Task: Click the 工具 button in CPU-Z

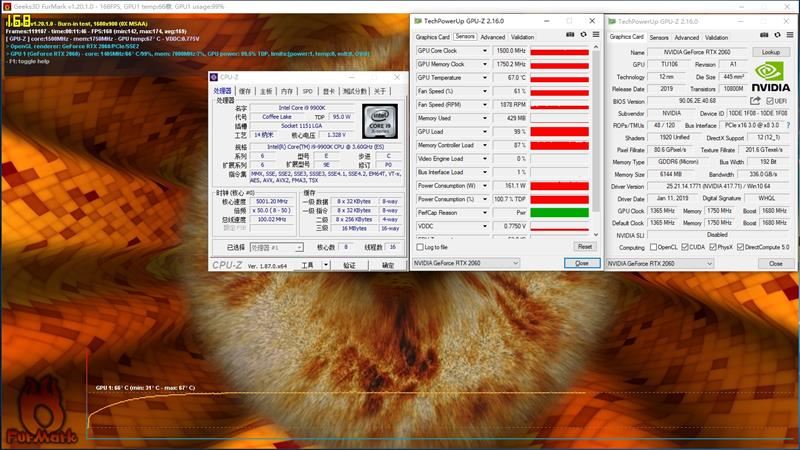Action: [x=307, y=265]
